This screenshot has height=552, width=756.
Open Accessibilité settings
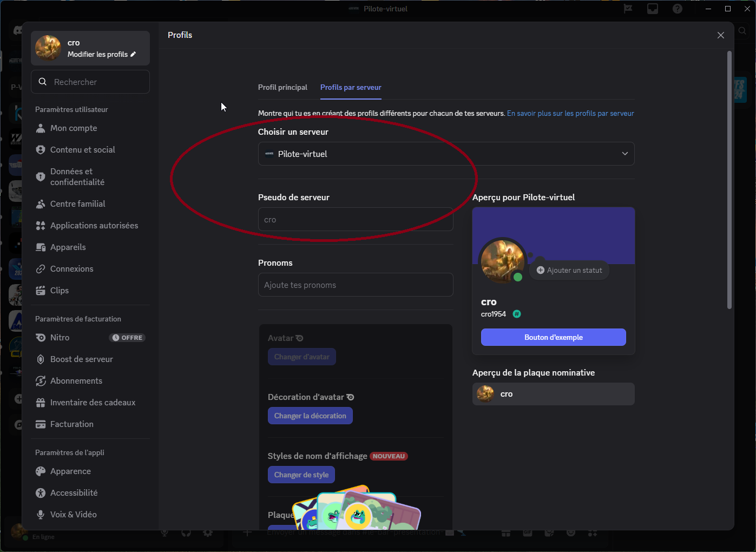point(74,493)
